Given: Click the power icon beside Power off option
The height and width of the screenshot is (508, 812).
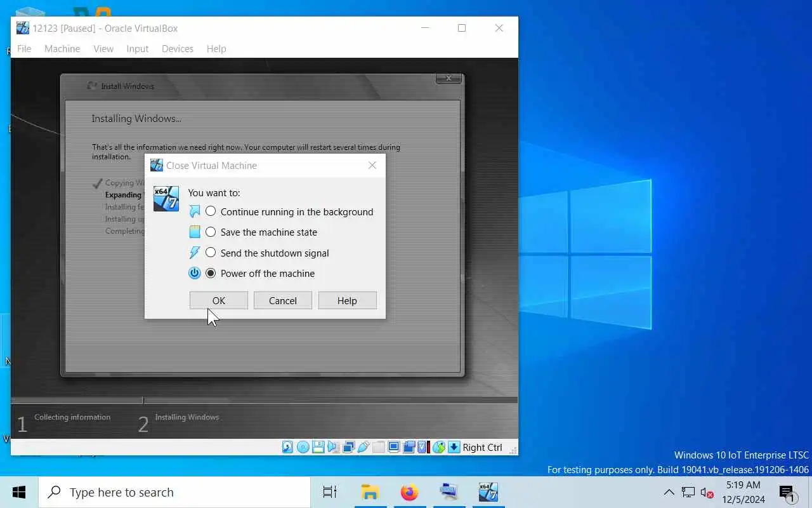Looking at the screenshot, I should pyautogui.click(x=195, y=274).
